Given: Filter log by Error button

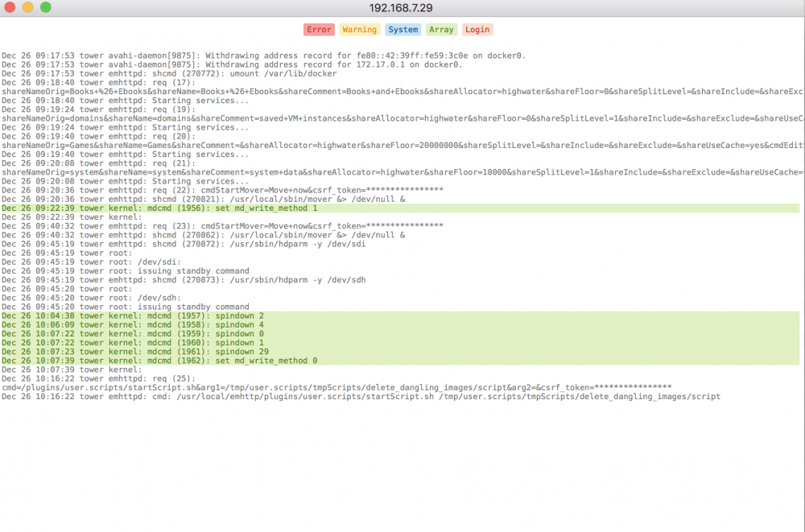Looking at the screenshot, I should click(319, 30).
